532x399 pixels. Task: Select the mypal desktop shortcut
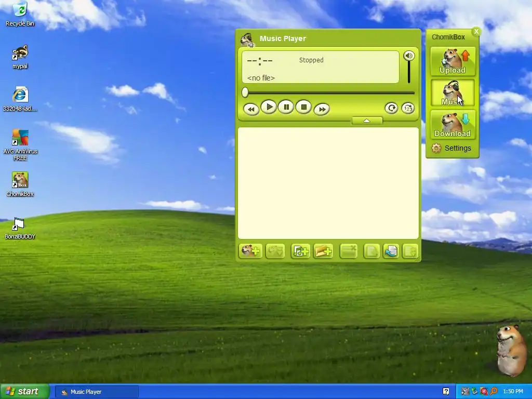click(x=20, y=57)
